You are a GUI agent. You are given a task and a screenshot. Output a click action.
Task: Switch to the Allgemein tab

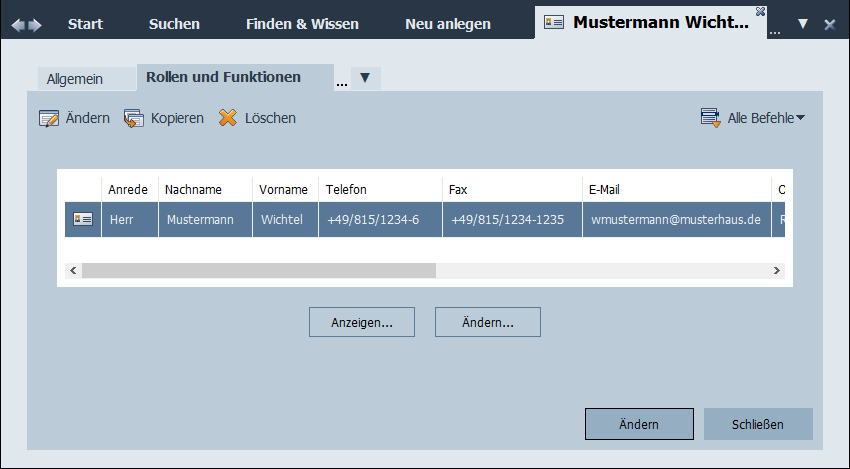coord(75,79)
